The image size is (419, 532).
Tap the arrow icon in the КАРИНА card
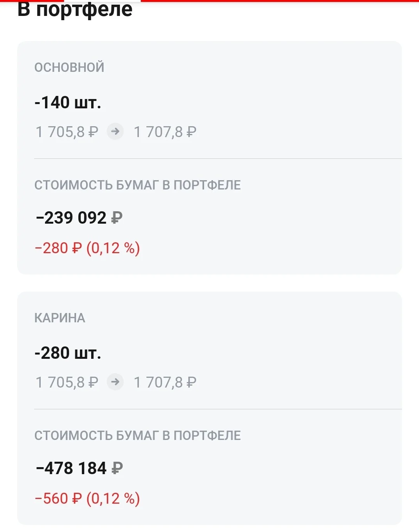pyautogui.click(x=115, y=382)
